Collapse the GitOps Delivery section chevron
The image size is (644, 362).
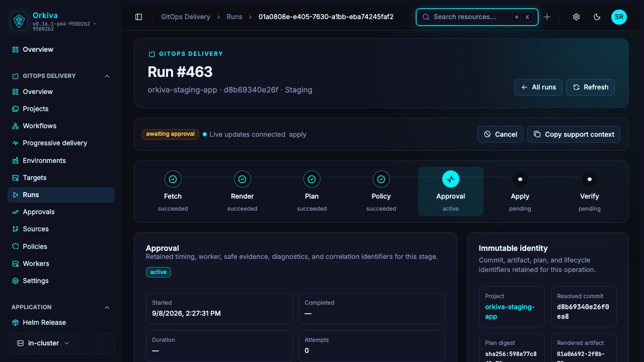tap(107, 76)
